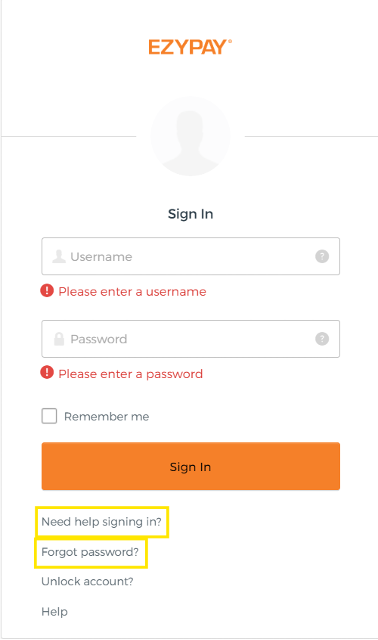
Task: Click the red password error exclamation icon
Action: pos(47,373)
